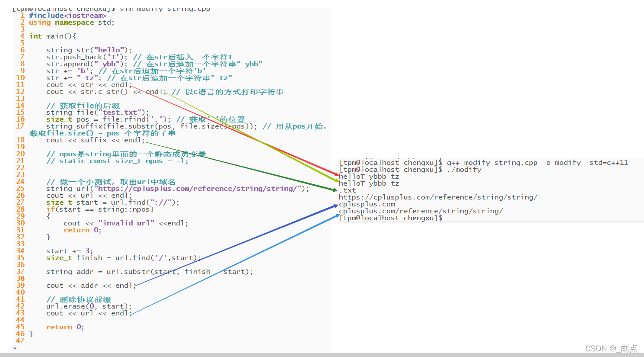
Task: Click the str += 'b' statement
Action: (x=70, y=71)
